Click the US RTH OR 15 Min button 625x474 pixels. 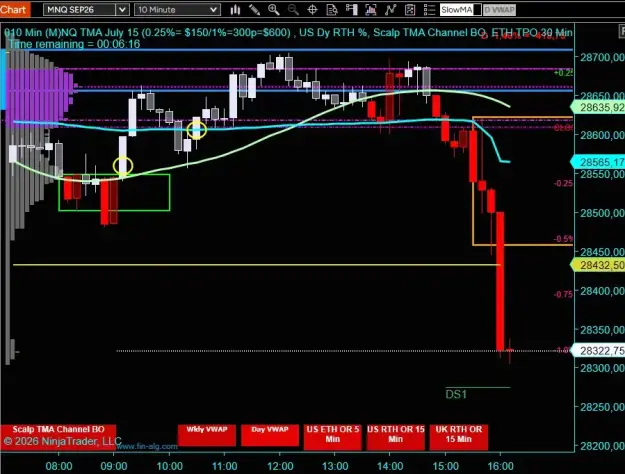point(395,435)
